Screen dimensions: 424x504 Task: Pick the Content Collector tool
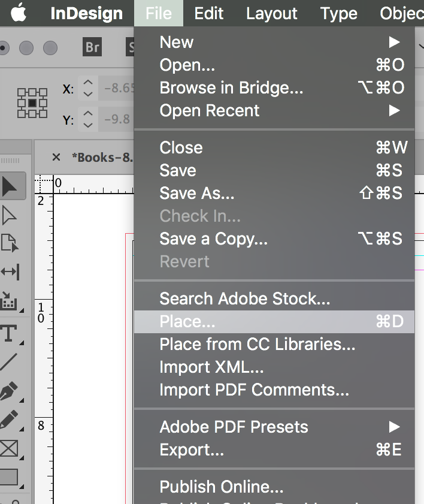tap(10, 300)
